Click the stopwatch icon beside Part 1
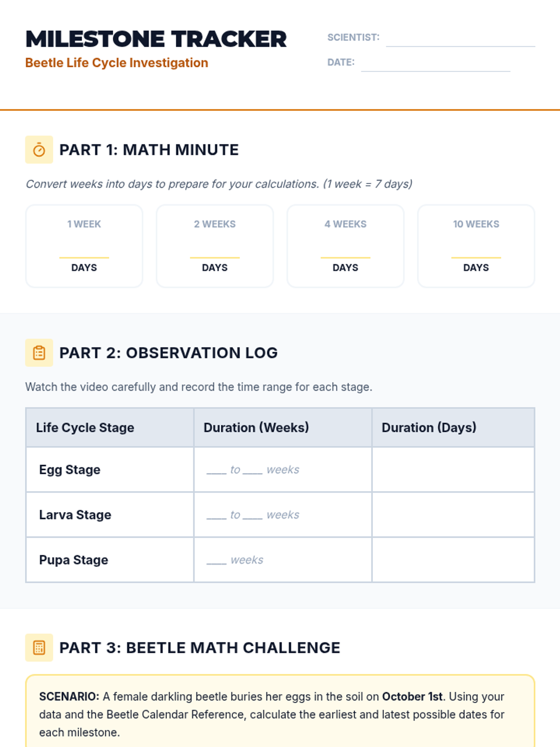This screenshot has height=747, width=560. point(39,150)
